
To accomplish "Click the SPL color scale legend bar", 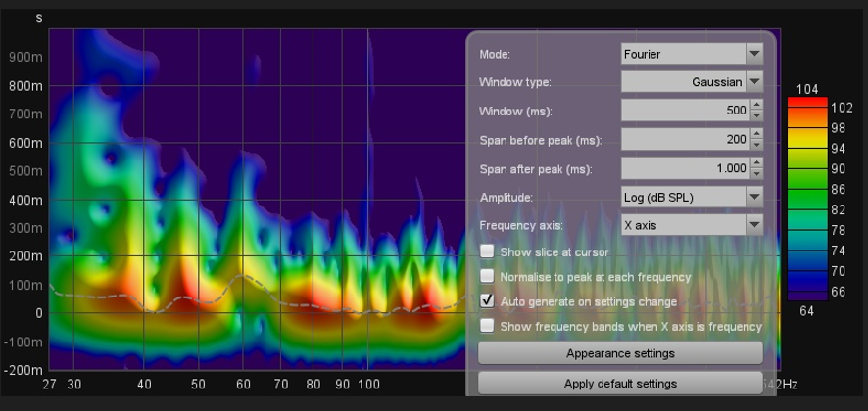I will pos(807,198).
